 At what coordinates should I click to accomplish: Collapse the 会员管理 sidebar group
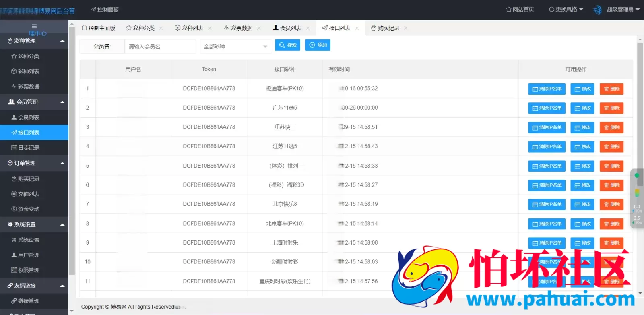coord(34,102)
